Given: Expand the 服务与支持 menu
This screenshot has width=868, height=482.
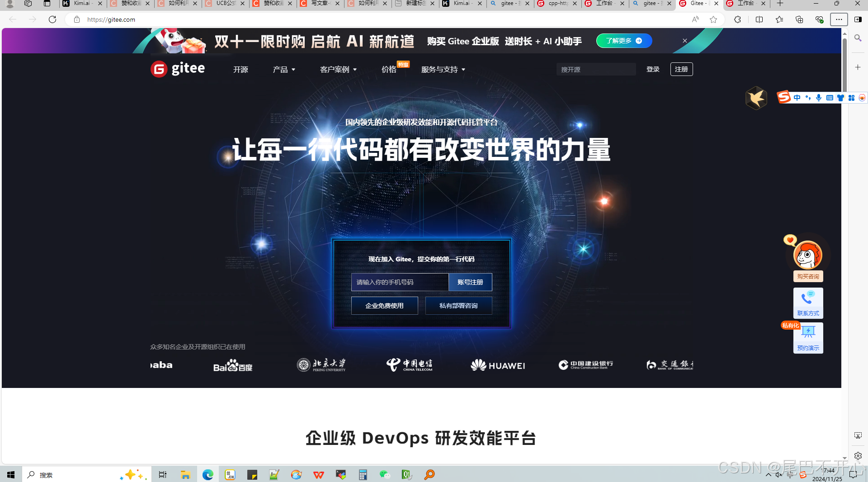Looking at the screenshot, I should pos(443,69).
